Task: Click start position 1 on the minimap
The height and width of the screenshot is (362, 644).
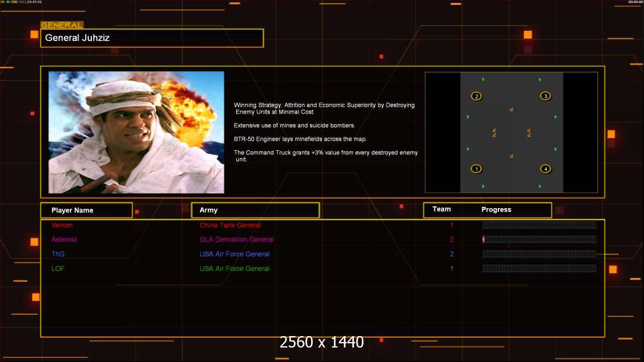Action: tap(477, 169)
